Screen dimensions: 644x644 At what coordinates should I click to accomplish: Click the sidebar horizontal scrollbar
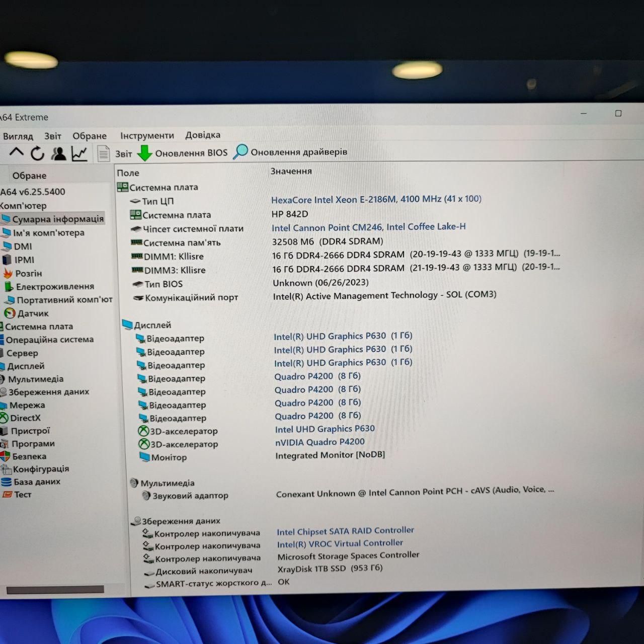55,589
